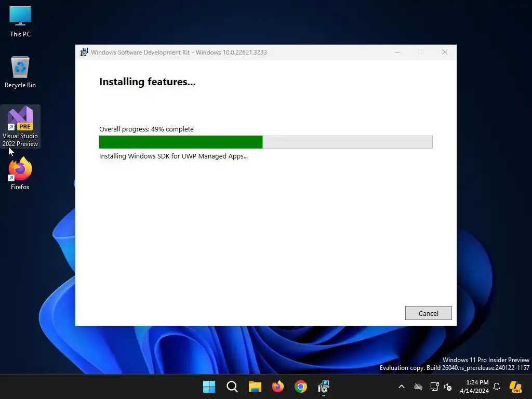Viewport: 532px width, 399px height.
Task: Open the Copilot preview taskbar icon
Action: 515,387
